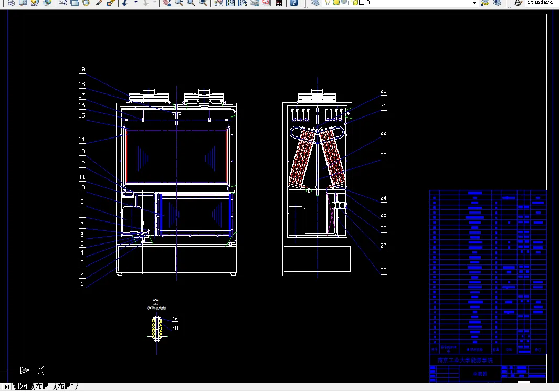Expand the Redo history dropdown arrow
The width and height of the screenshot is (559, 392).
coord(155,2)
